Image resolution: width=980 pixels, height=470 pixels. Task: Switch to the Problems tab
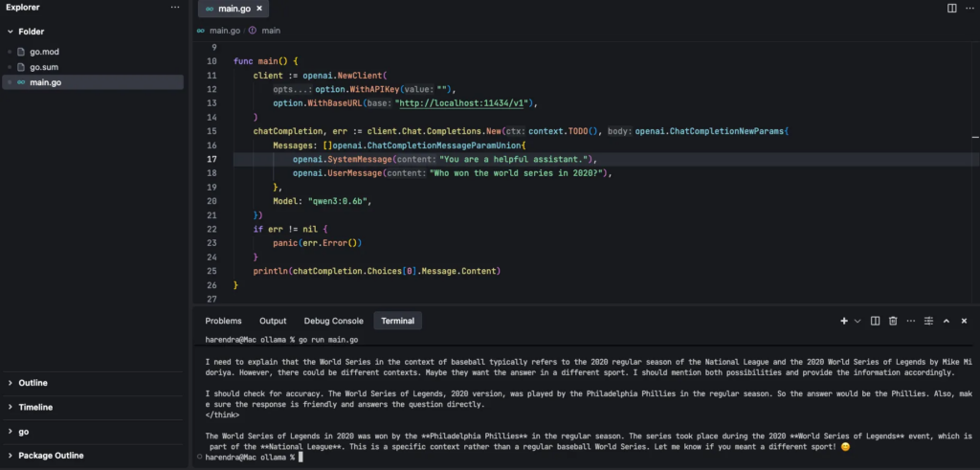(x=223, y=321)
